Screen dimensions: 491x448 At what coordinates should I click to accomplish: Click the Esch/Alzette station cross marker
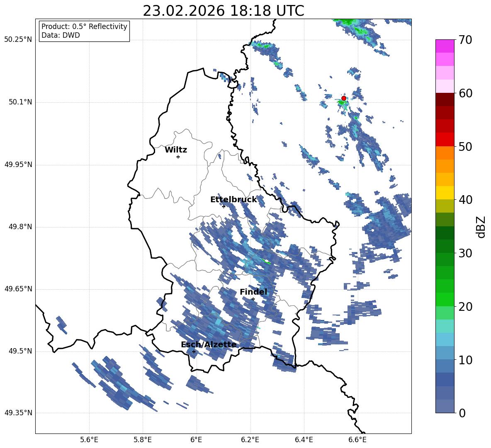194,351
